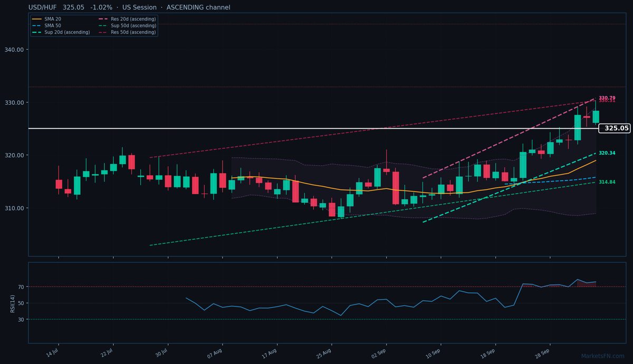Click the '07 Aug' date label

click(214, 353)
